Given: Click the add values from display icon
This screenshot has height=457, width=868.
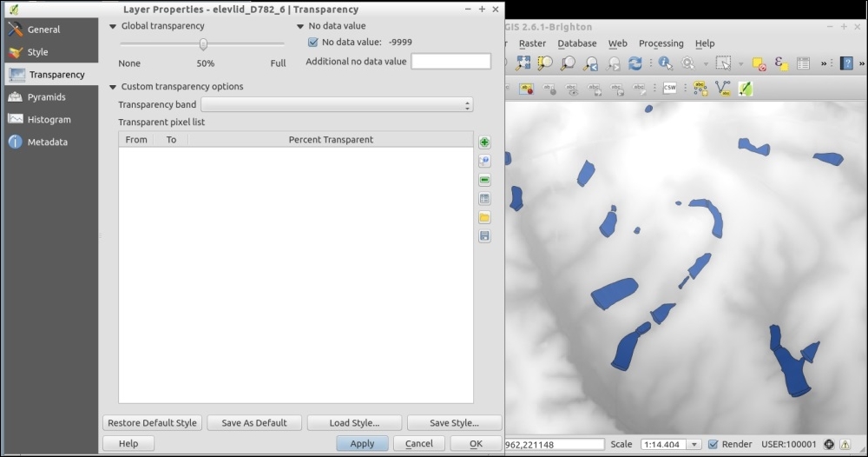Looking at the screenshot, I should click(x=484, y=162).
